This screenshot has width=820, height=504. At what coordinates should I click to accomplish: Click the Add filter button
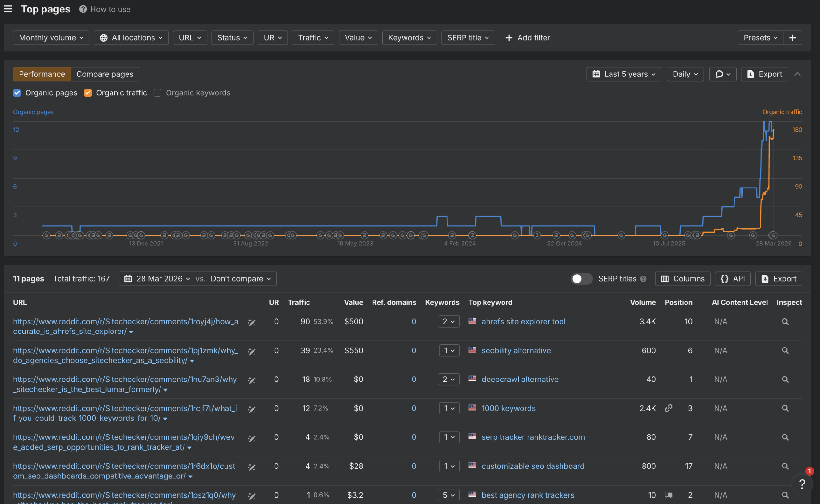click(528, 38)
